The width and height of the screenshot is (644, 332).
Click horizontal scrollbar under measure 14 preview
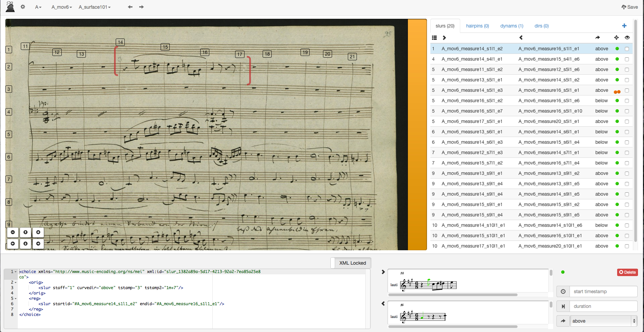point(453,295)
